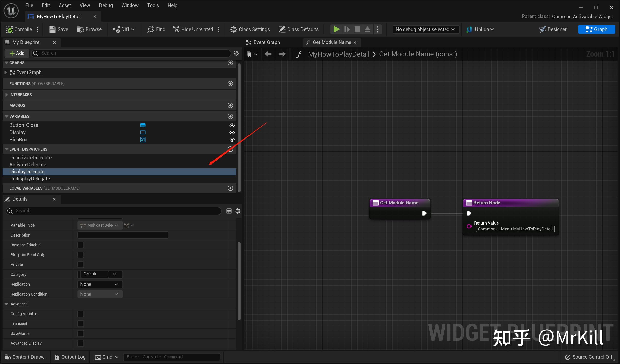This screenshot has height=364, width=620.
Task: Click the Description input field
Action: click(122, 235)
